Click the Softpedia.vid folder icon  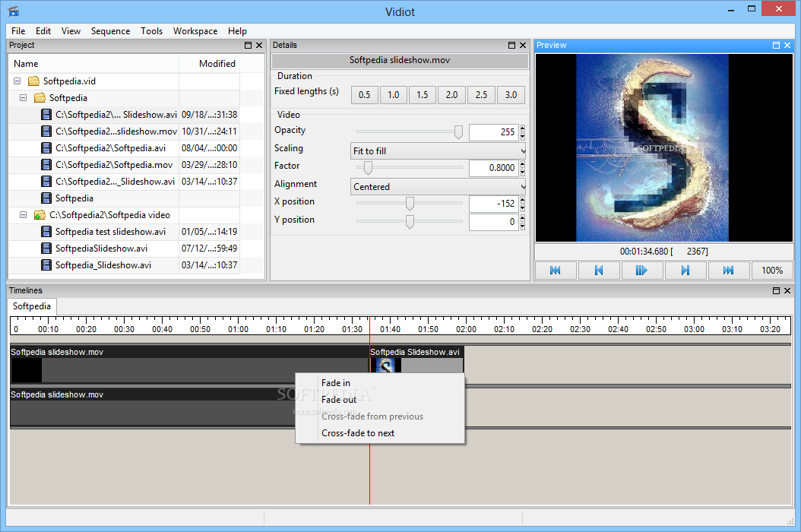(x=33, y=81)
